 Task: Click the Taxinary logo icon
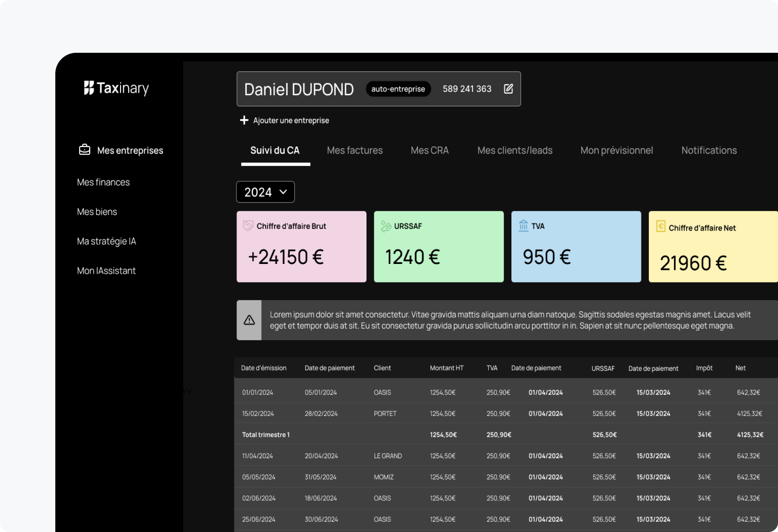89,88
